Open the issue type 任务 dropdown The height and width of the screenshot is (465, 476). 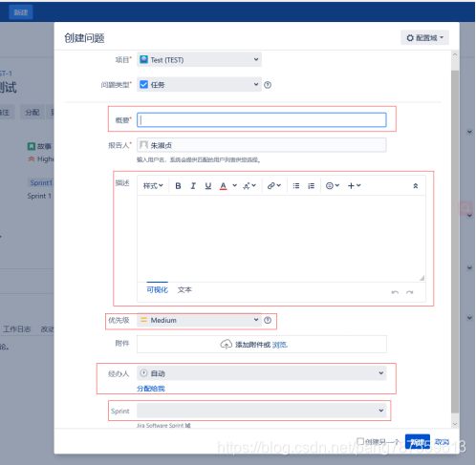200,85
